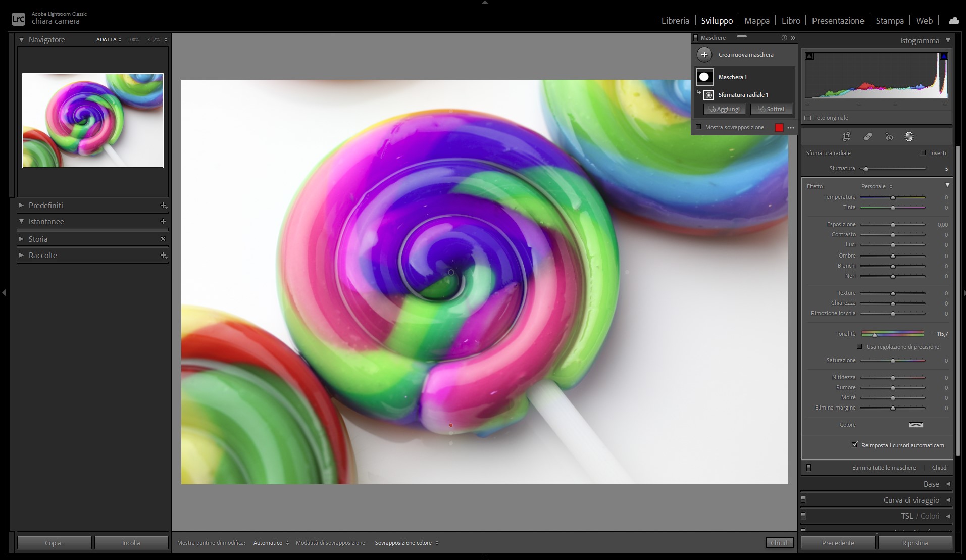Toggle the mask tool panel switch near Elimina
This screenshot has width=966, height=560.
pyautogui.click(x=808, y=468)
